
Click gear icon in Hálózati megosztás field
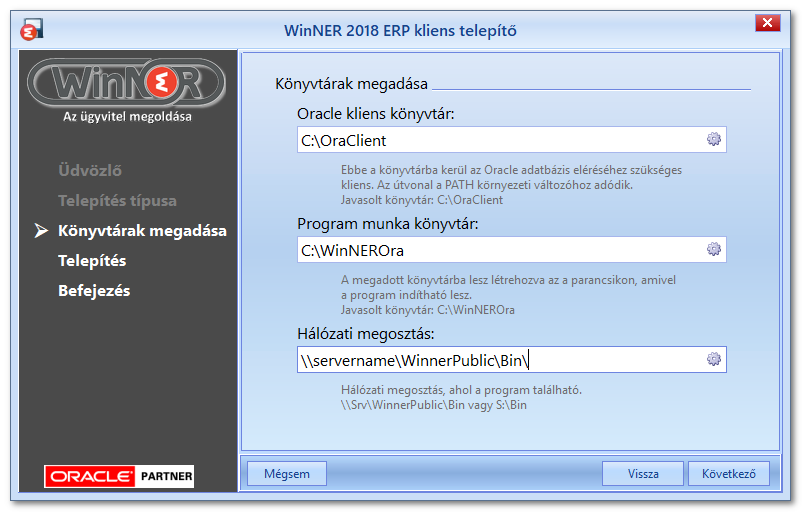pos(714,359)
